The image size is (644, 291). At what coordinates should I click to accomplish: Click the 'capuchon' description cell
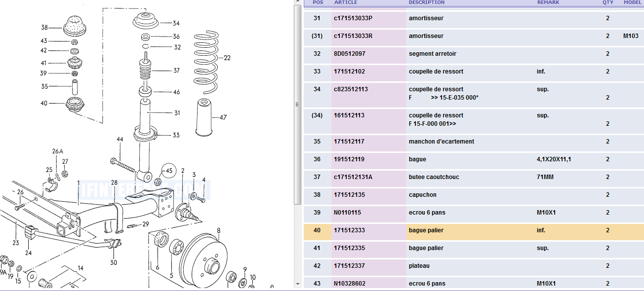point(423,195)
